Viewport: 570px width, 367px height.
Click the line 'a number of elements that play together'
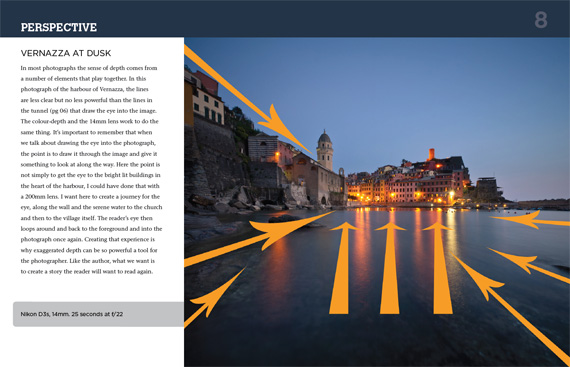point(83,78)
